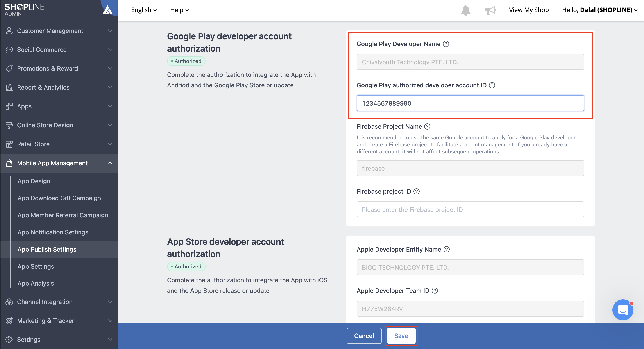Click the Marketing & Tracker target icon

[x=9, y=320]
